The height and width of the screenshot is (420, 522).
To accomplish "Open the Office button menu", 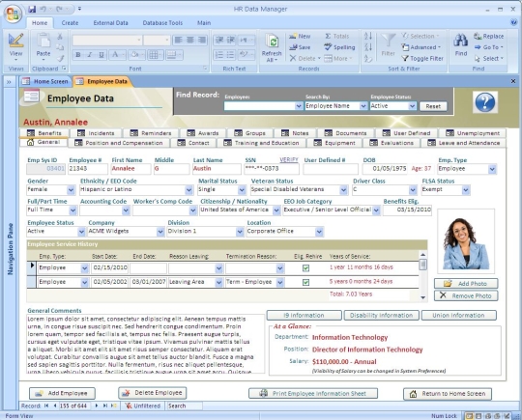I will [x=13, y=14].
